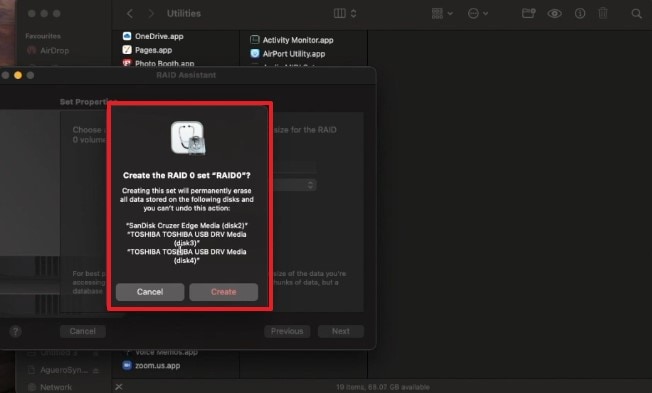Open AirDrop in the Finder sidebar
Viewport: 652px width, 393px height.
coord(48,51)
